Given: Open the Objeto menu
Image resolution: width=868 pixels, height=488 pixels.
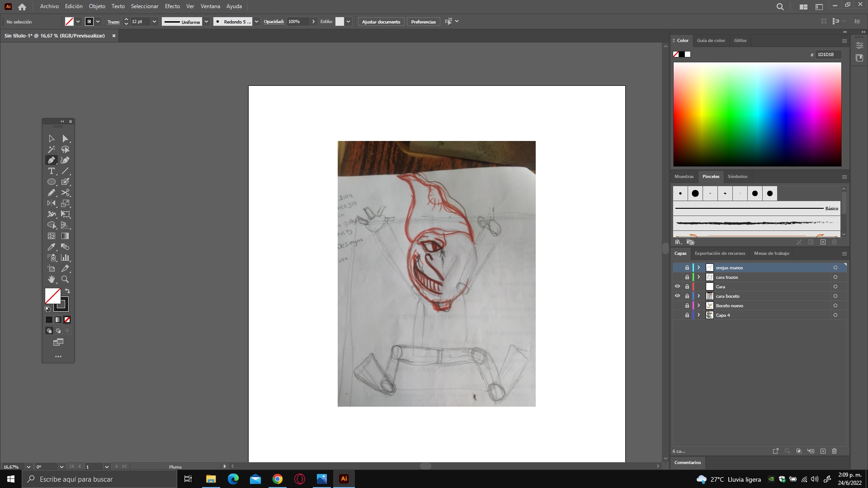Looking at the screenshot, I should tap(97, 6).
